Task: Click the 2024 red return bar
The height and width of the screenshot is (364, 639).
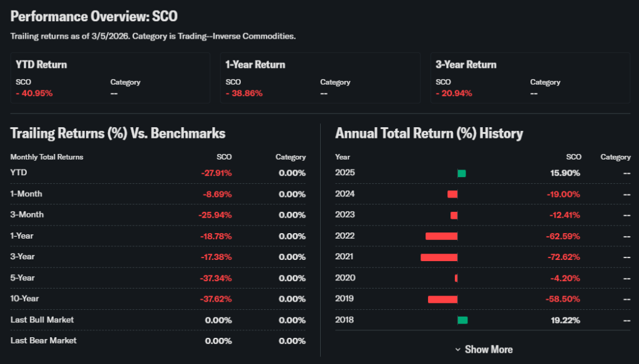Action: [x=452, y=194]
